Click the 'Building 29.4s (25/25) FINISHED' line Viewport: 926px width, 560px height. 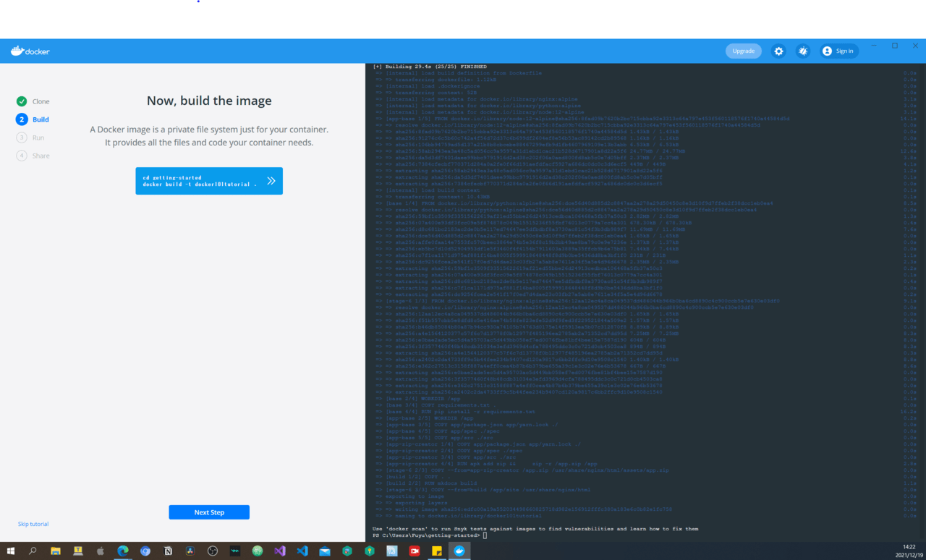430,66
